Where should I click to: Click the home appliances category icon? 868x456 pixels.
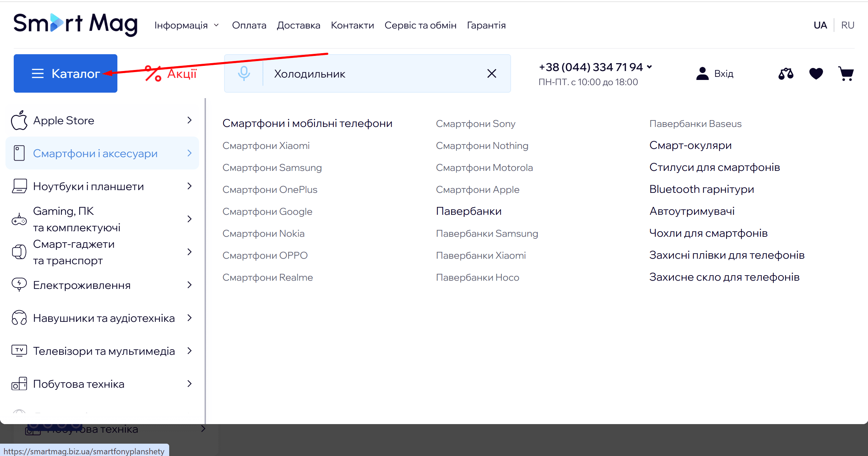[19, 384]
